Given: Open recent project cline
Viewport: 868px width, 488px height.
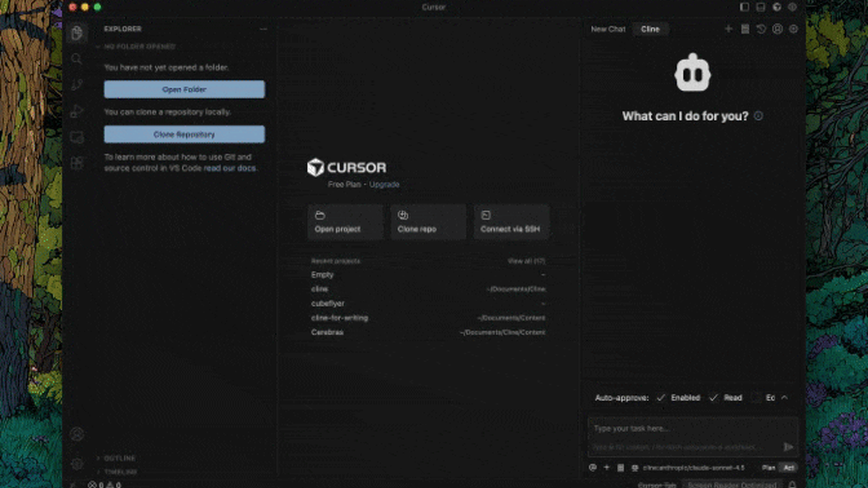Looking at the screenshot, I should 428,289.
